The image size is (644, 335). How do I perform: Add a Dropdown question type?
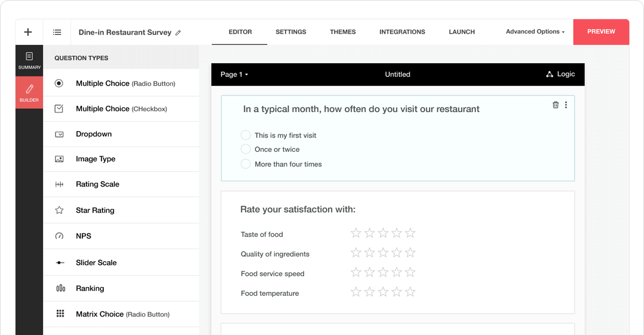click(93, 134)
